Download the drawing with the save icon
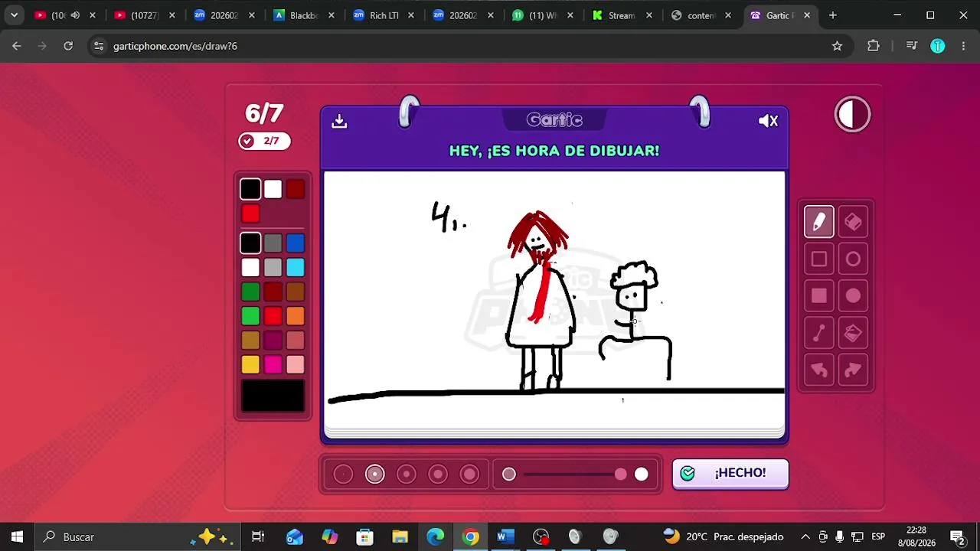 [339, 121]
